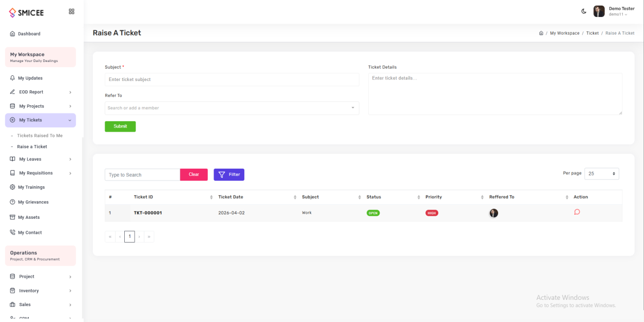
Task: Expand the Project submenu arrow under Operations
Action: pyautogui.click(x=70, y=277)
